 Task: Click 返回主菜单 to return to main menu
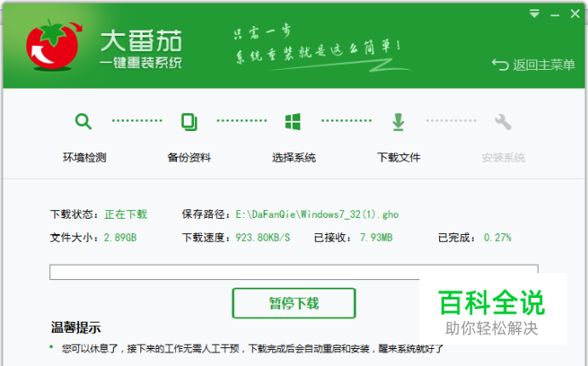click(534, 65)
